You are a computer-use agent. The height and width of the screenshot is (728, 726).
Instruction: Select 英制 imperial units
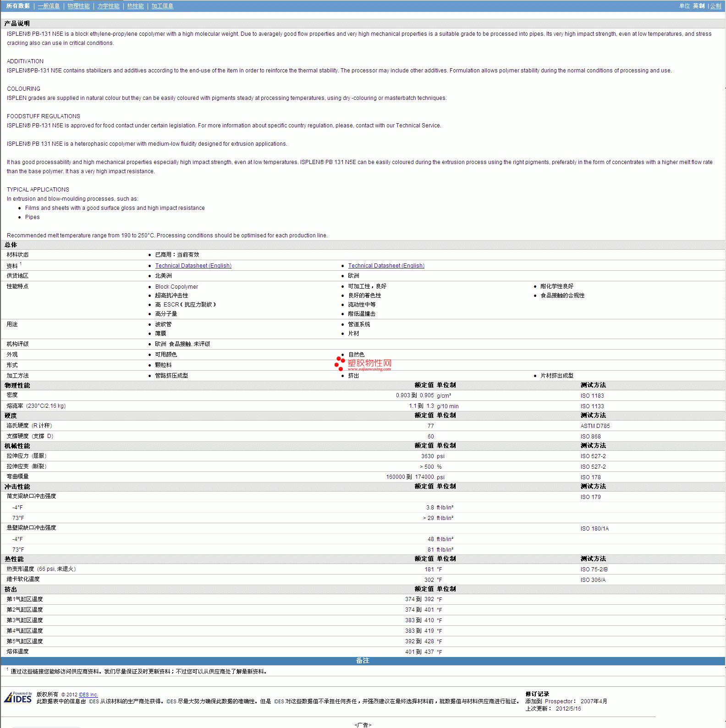click(x=698, y=6)
